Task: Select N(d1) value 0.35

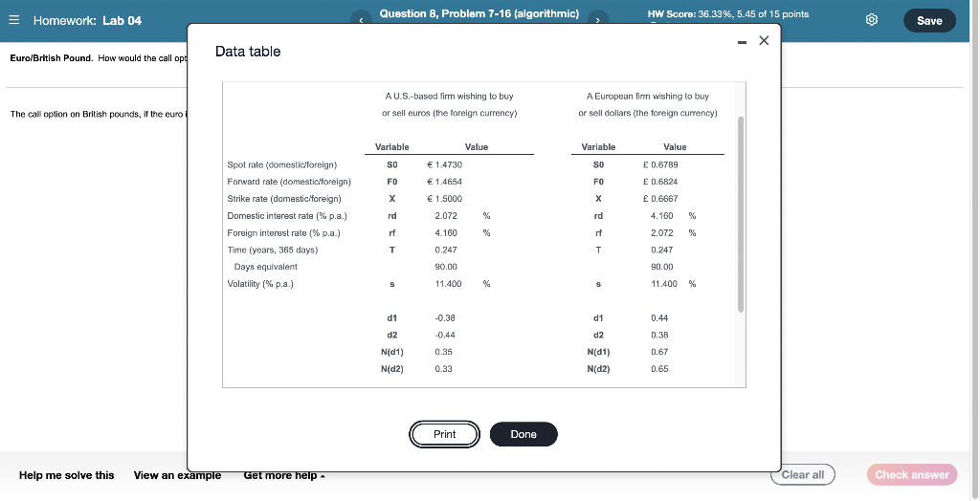Action: point(443,352)
